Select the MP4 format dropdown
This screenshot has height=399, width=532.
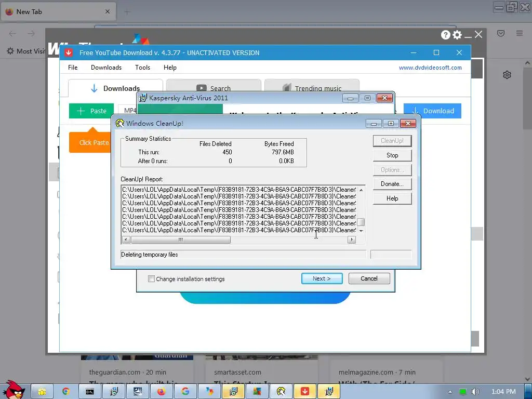coord(128,111)
